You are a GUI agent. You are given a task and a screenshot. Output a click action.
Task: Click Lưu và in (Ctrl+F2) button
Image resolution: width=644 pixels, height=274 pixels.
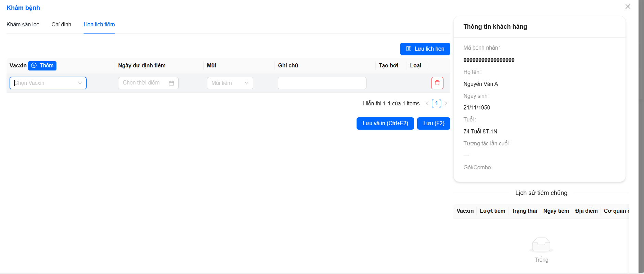(385, 123)
